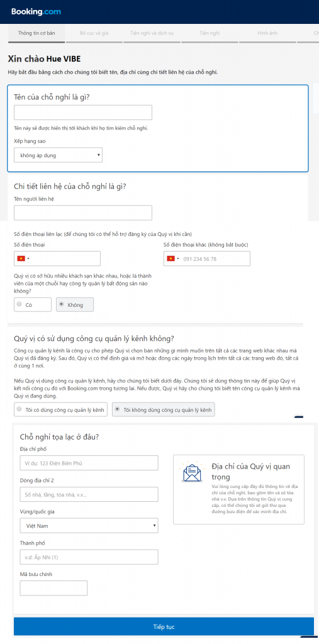Focus the property name input field
The width and height of the screenshot is (319, 644).
pos(83,113)
